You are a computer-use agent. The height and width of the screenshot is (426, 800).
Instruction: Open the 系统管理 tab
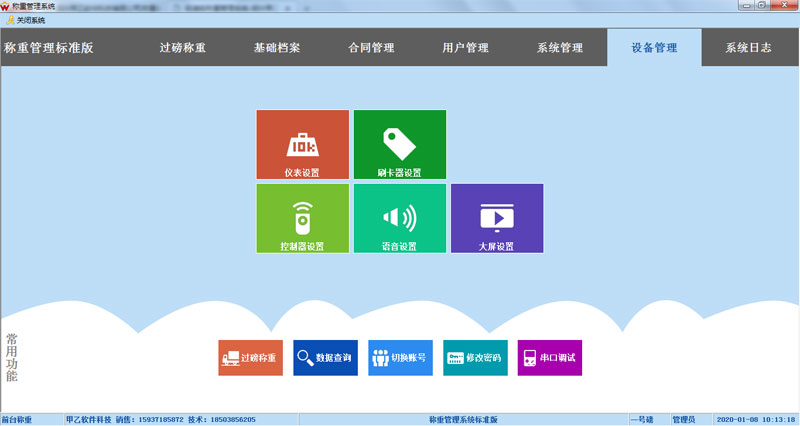[559, 48]
